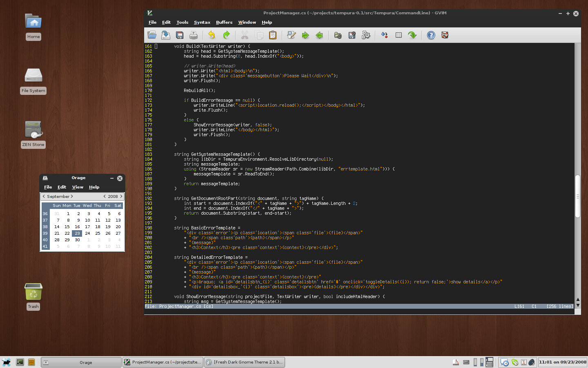Select September 30 in Orage calendar
This screenshot has width=588, height=368.
[x=77, y=240]
